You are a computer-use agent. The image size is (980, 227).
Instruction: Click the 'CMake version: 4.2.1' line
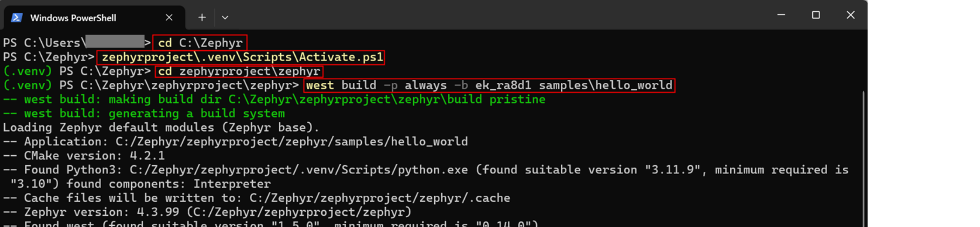pyautogui.click(x=84, y=155)
